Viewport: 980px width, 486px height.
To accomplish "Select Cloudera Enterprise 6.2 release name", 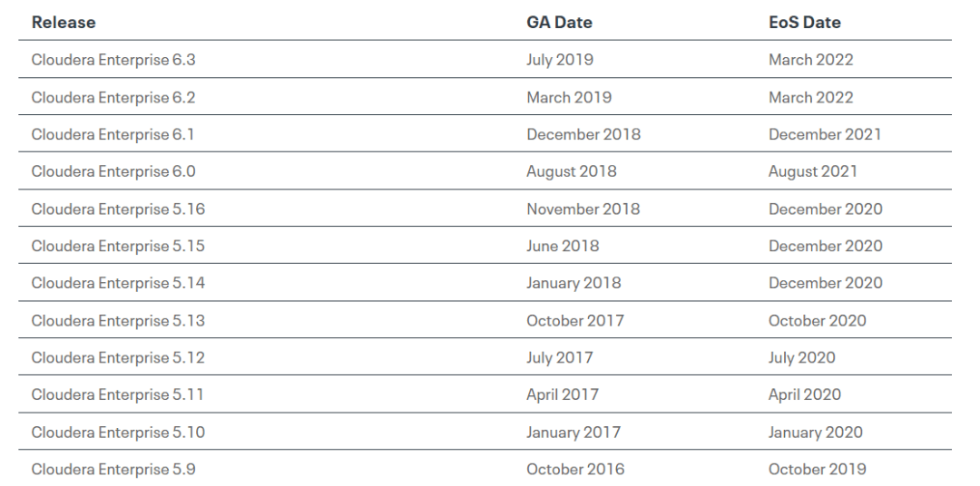I will pyautogui.click(x=113, y=97).
